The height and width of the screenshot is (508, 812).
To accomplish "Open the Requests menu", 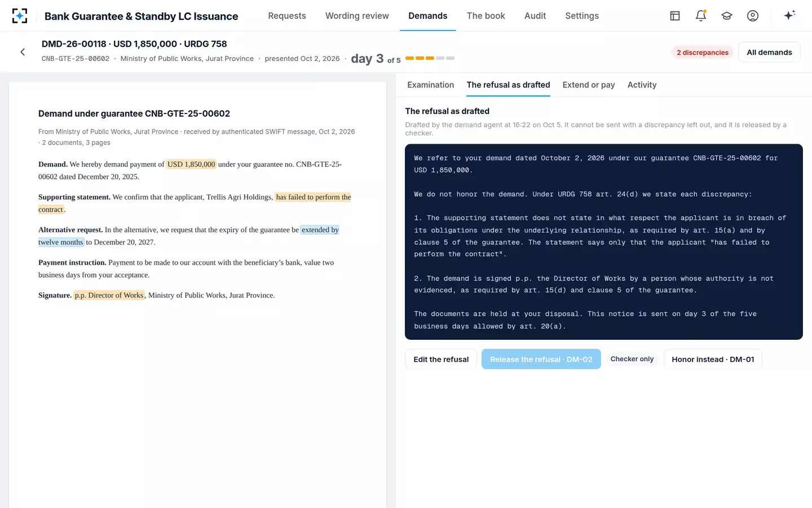I will tap(287, 16).
